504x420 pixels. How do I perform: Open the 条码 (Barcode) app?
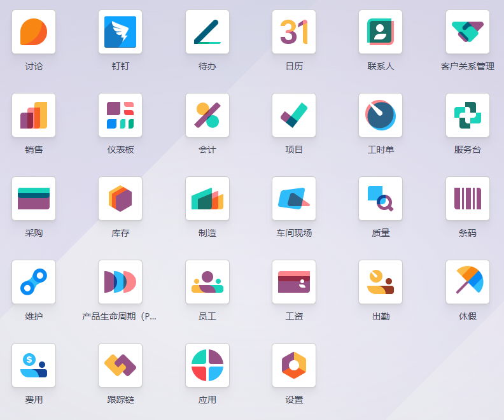coord(468,199)
